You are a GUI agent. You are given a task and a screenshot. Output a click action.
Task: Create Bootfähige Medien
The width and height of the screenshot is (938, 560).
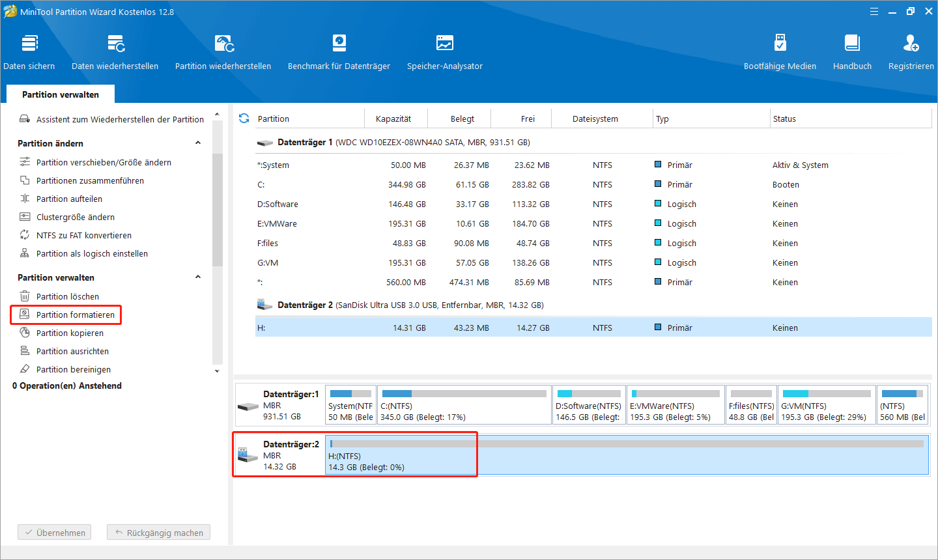coord(780,52)
